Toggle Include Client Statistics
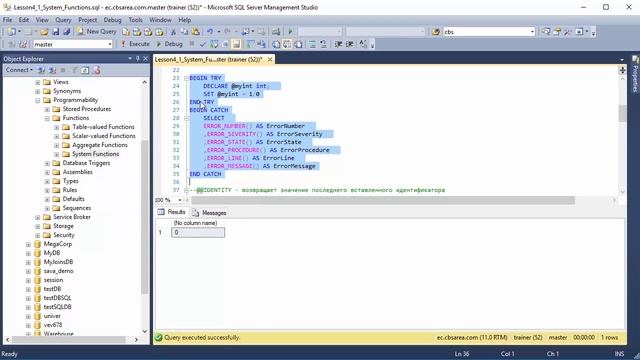Image resolution: width=640 pixels, height=360 pixels. pyautogui.click(x=262, y=44)
